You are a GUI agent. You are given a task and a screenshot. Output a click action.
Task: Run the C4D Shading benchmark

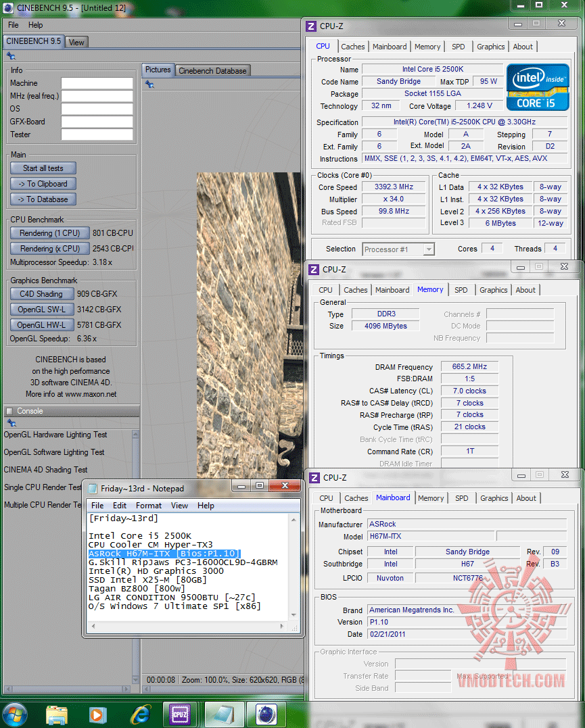[42, 294]
